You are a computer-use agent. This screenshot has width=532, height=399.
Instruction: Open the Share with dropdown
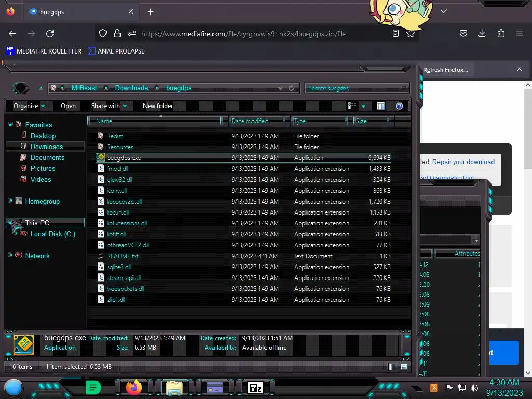[x=109, y=106]
